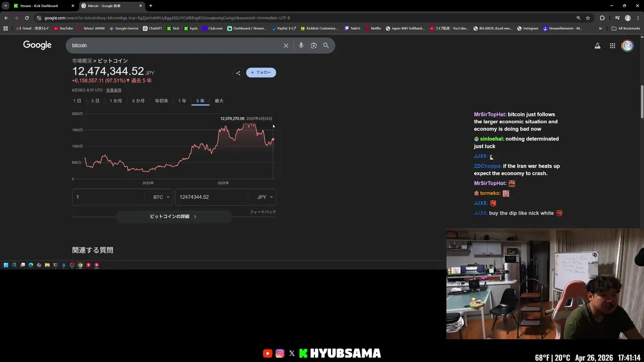Click the JPY amount field 12474344.52

pyautogui.click(x=212, y=197)
